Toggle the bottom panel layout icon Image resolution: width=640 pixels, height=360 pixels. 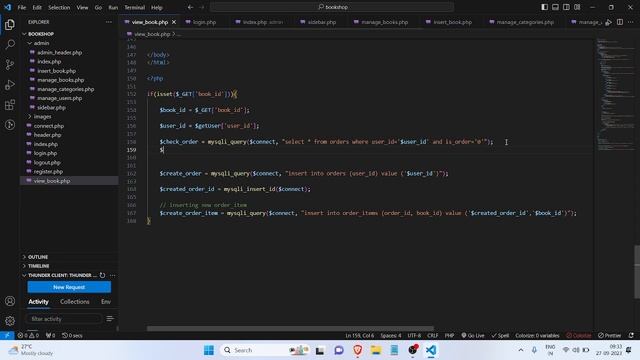click(556, 7)
